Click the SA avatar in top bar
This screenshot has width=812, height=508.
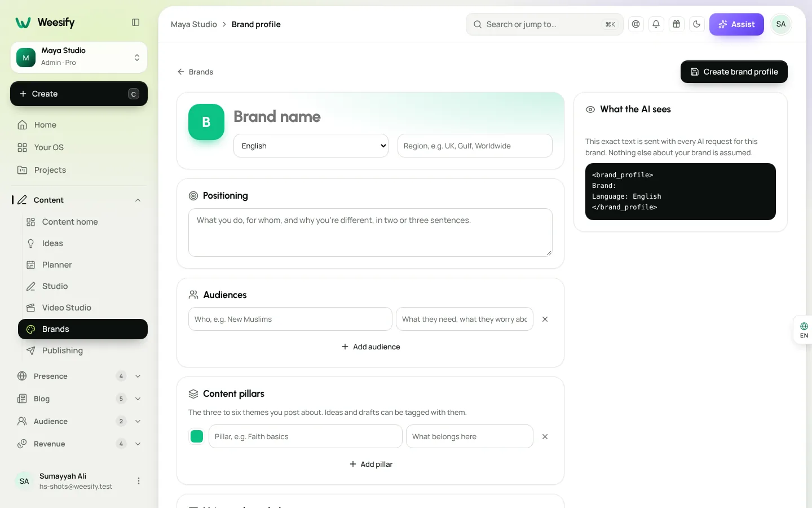click(x=781, y=24)
